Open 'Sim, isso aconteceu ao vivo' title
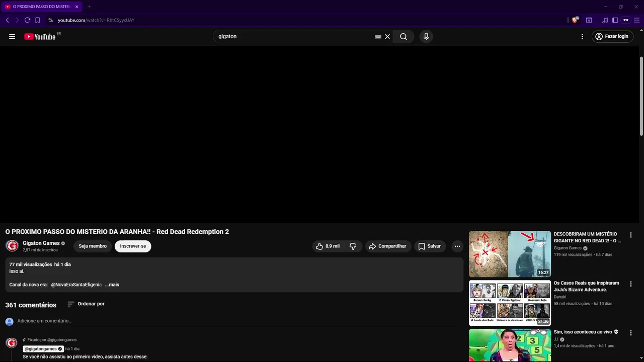The image size is (644, 362). point(586,332)
